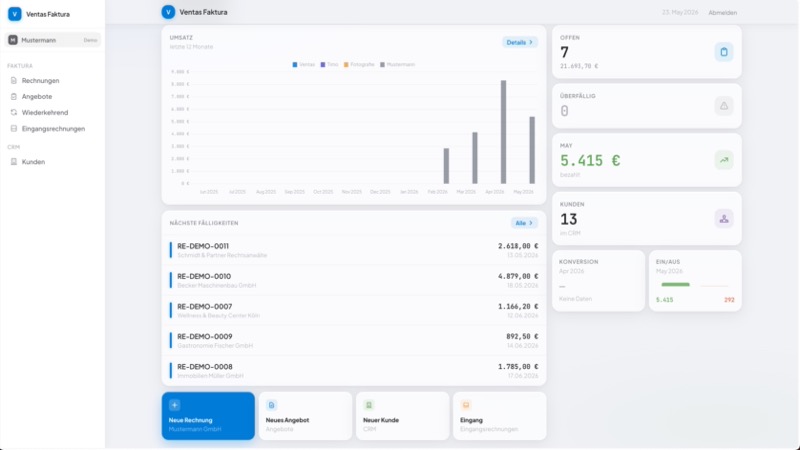Click the amount 1.166,20 €
This screenshot has height=450, width=800.
[x=518, y=307]
